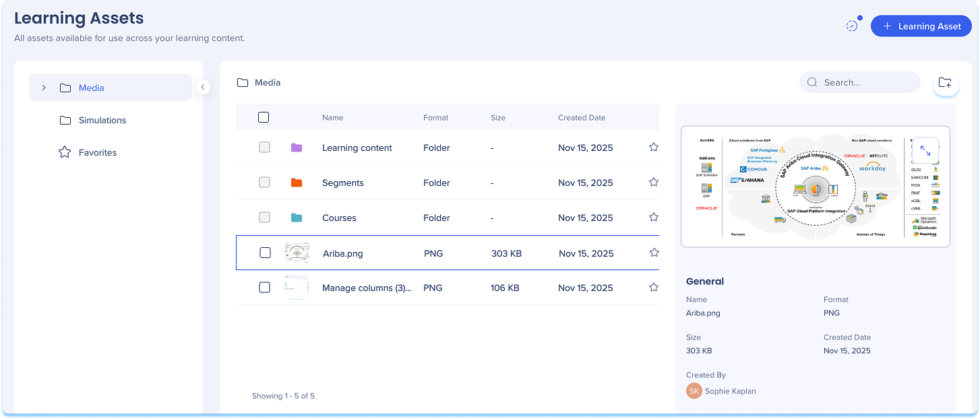Viewport: 980px width, 419px height.
Task: Click the new folder icon
Action: 945,83
